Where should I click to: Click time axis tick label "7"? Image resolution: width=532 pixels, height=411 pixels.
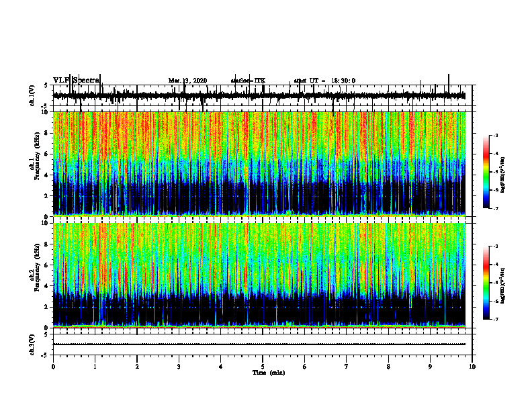pyautogui.click(x=347, y=367)
